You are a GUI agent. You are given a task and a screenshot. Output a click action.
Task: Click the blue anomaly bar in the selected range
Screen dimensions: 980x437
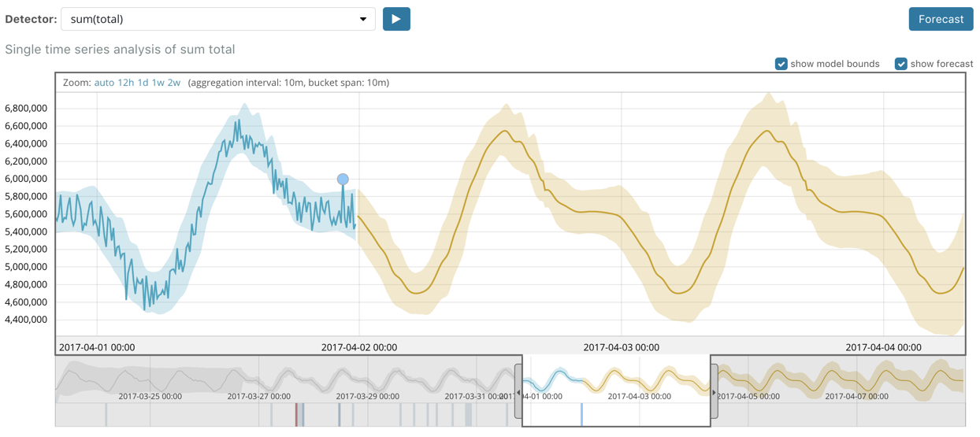click(x=581, y=414)
